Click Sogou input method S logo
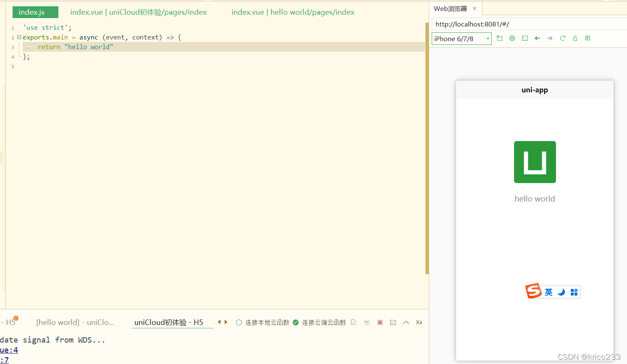This screenshot has height=364, width=627. click(534, 291)
